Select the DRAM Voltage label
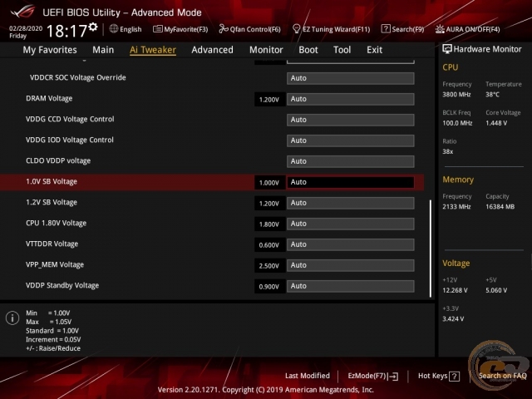The width and height of the screenshot is (532, 399). (49, 98)
